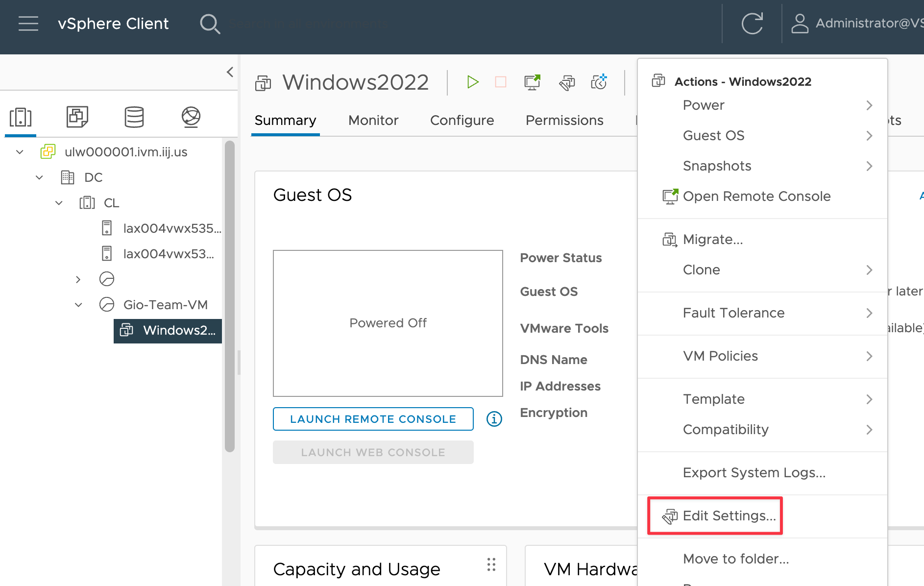Switch to VMs and Templates view
The image size is (924, 586).
pos(77,117)
